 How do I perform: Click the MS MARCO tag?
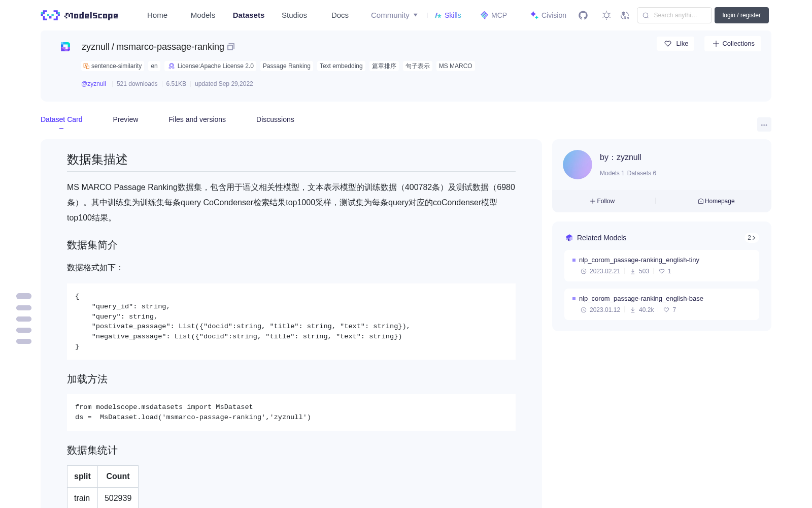coord(456,66)
